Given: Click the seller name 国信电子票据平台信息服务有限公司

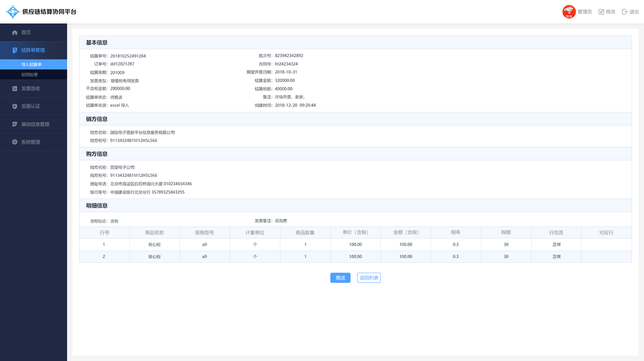Looking at the screenshot, I should pos(143,132).
